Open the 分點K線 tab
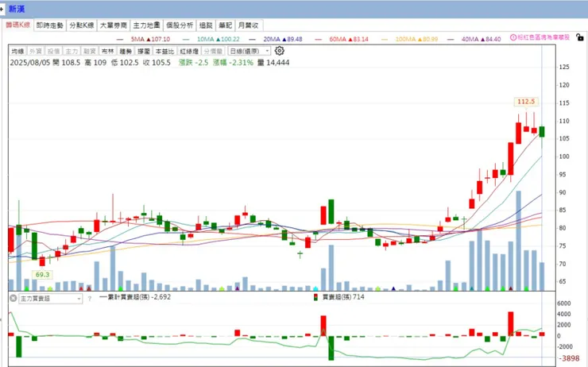 tap(81, 25)
